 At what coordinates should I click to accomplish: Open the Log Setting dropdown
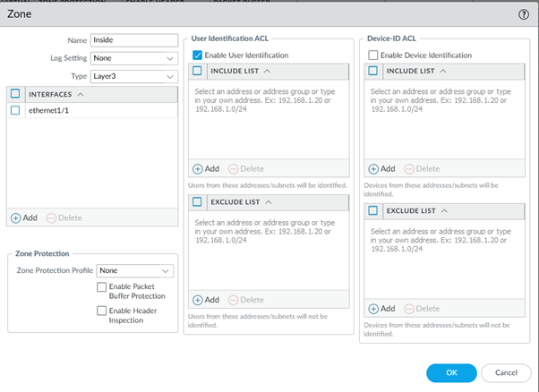[x=134, y=58]
